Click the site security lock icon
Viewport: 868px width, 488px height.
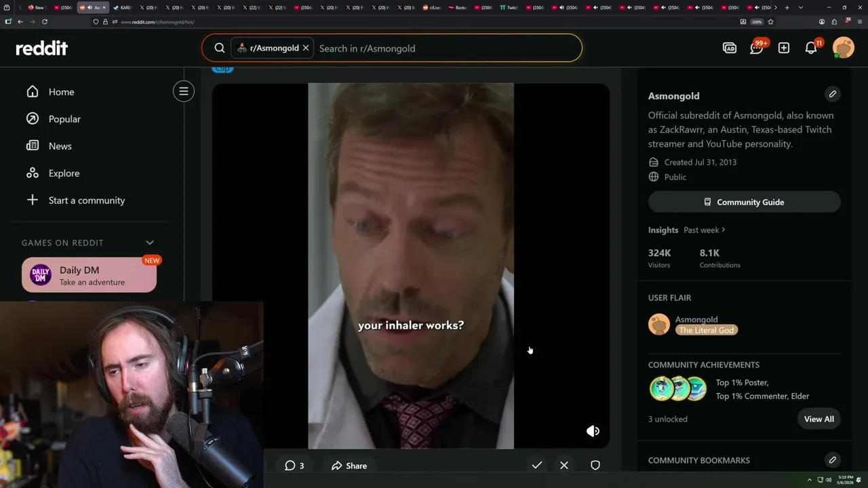104,22
